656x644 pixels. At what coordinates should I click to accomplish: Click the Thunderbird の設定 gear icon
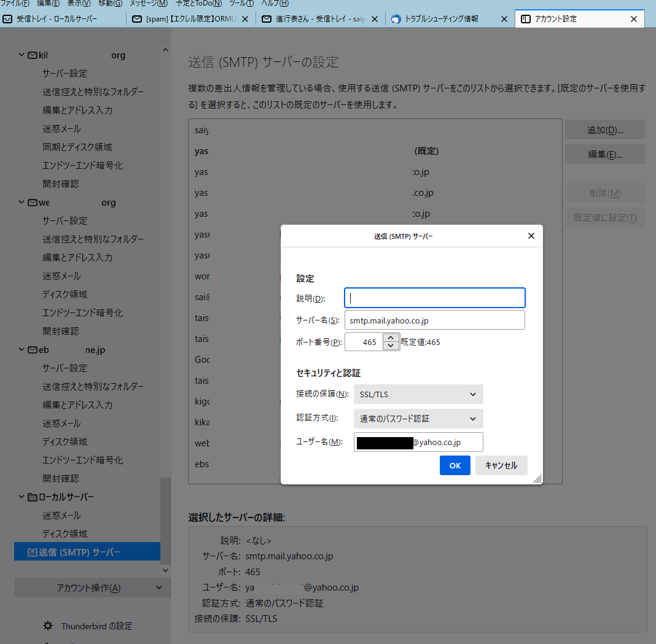[48, 626]
